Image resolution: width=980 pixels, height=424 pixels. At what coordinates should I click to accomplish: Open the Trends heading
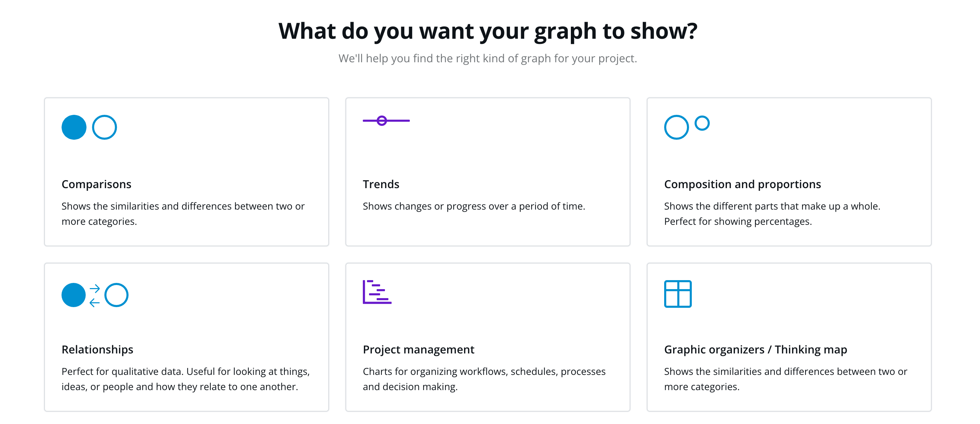(x=381, y=184)
